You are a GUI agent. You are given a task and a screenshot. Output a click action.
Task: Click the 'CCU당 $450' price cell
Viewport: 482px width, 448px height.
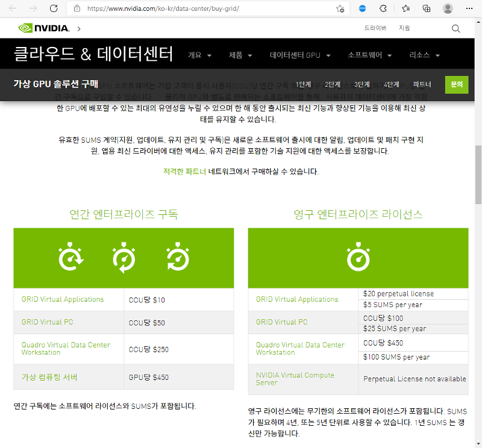coord(413,343)
